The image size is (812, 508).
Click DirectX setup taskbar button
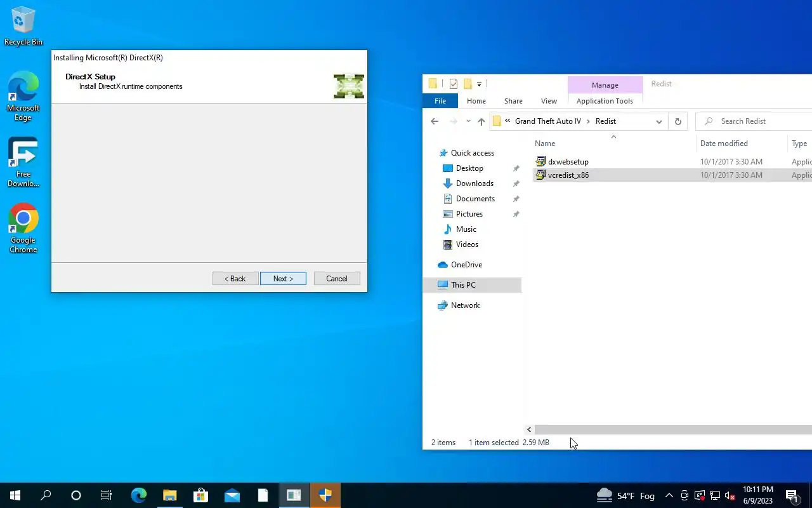[x=294, y=495]
